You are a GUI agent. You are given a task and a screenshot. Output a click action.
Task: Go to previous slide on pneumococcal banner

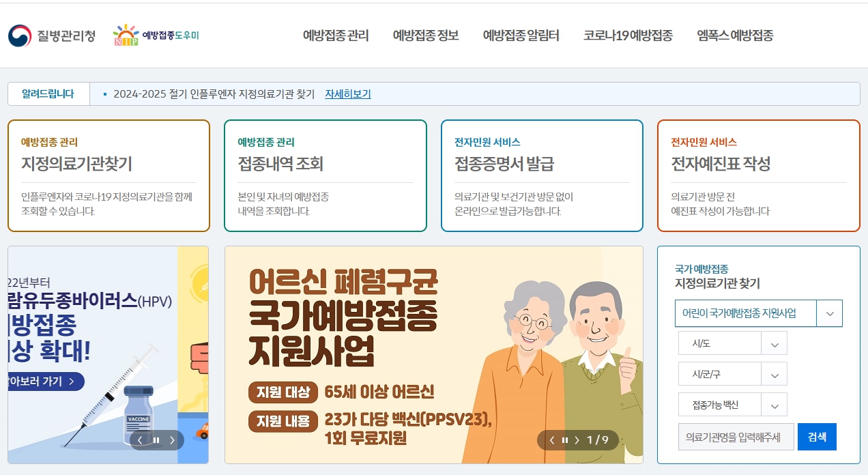(x=551, y=440)
